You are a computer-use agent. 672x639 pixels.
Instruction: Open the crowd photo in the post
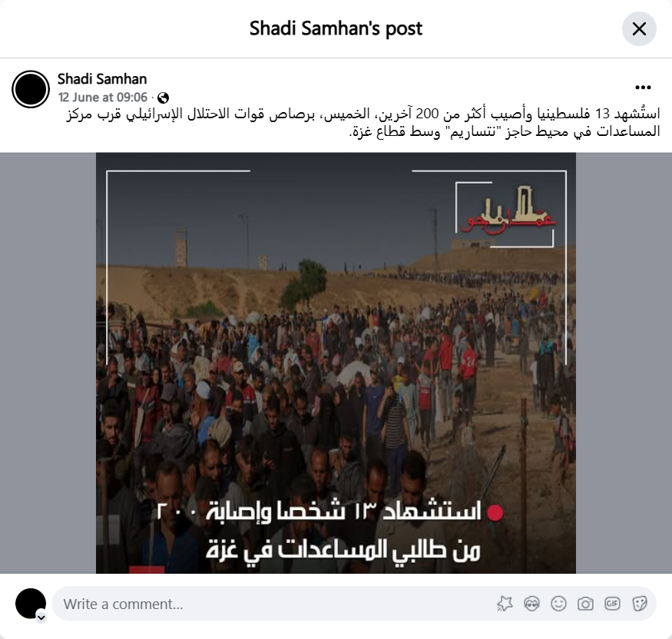click(x=336, y=363)
